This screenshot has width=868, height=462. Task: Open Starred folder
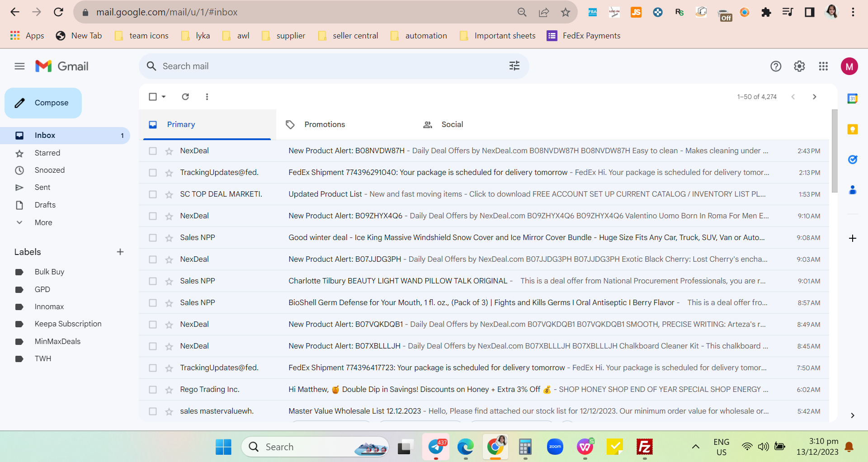(65, 153)
